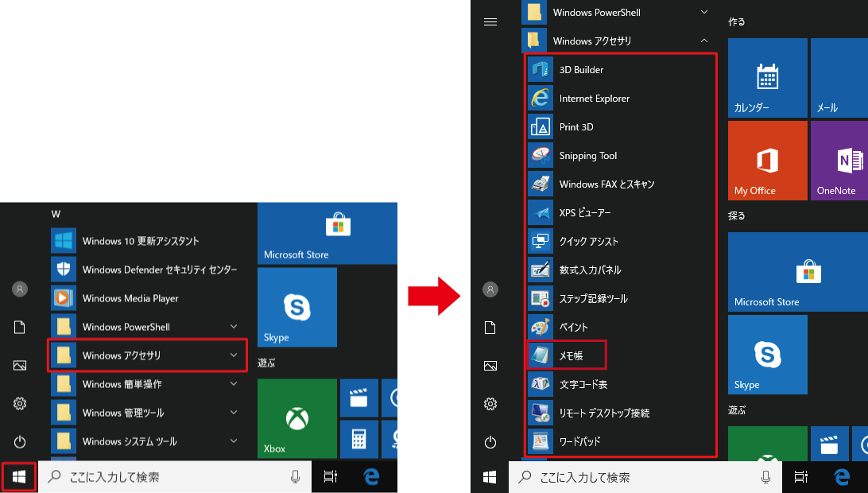Open Task View on the left taskbar

pyautogui.click(x=331, y=477)
